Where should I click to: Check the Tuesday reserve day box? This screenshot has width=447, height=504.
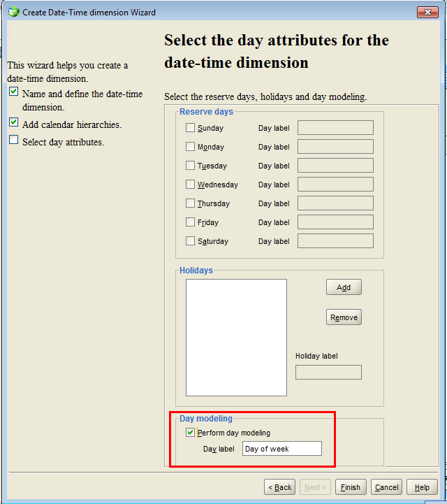tap(190, 166)
